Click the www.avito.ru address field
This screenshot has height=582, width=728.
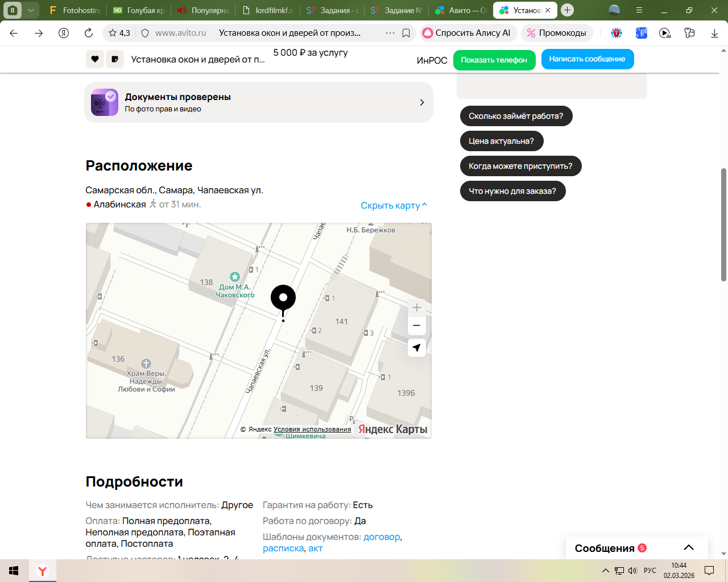click(180, 33)
